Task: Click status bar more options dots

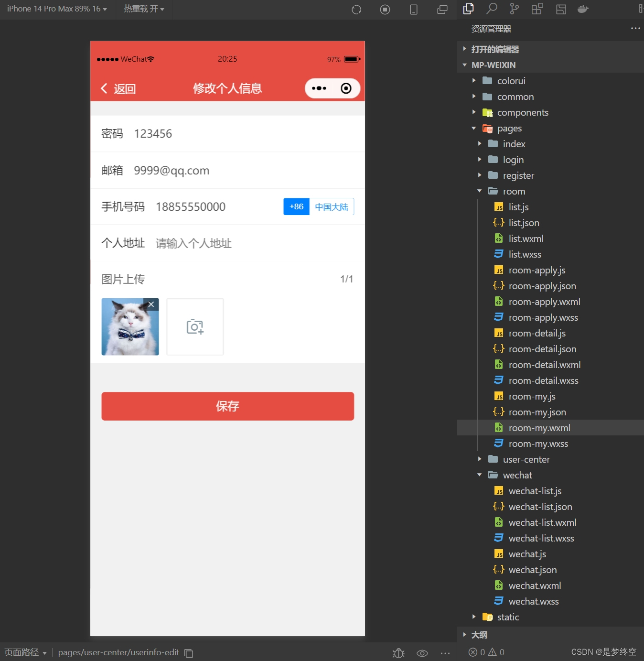Action: pos(445,653)
